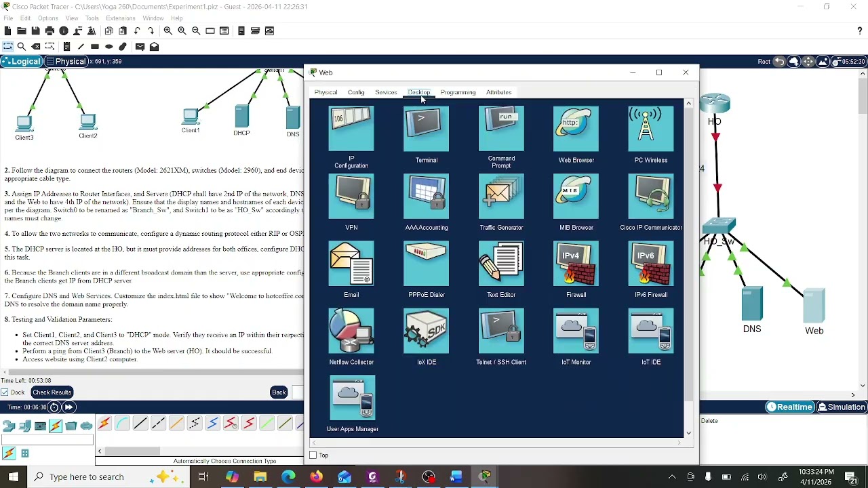Click the Print toolbar icon
The width and height of the screenshot is (868, 488).
(50, 30)
